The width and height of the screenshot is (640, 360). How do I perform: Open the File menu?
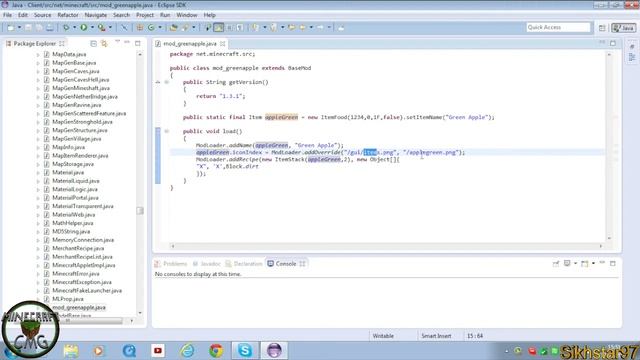point(7,15)
